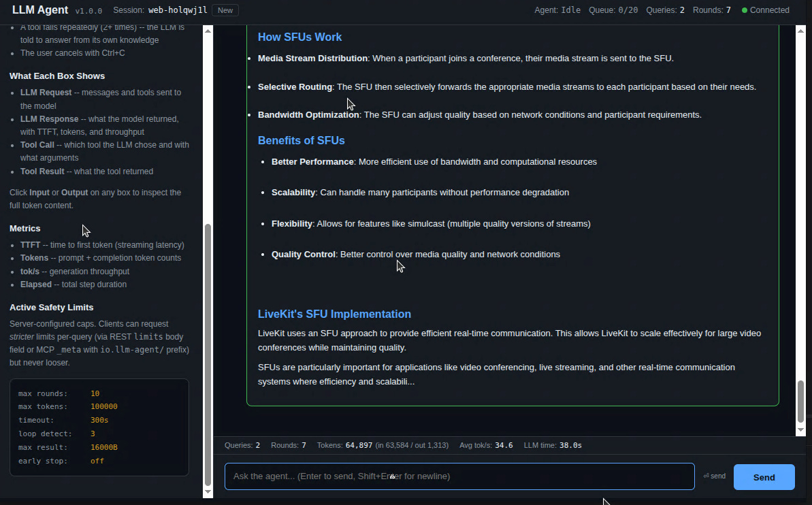This screenshot has height=505, width=812.
Task: Click the green Connected status dot
Action: click(745, 10)
